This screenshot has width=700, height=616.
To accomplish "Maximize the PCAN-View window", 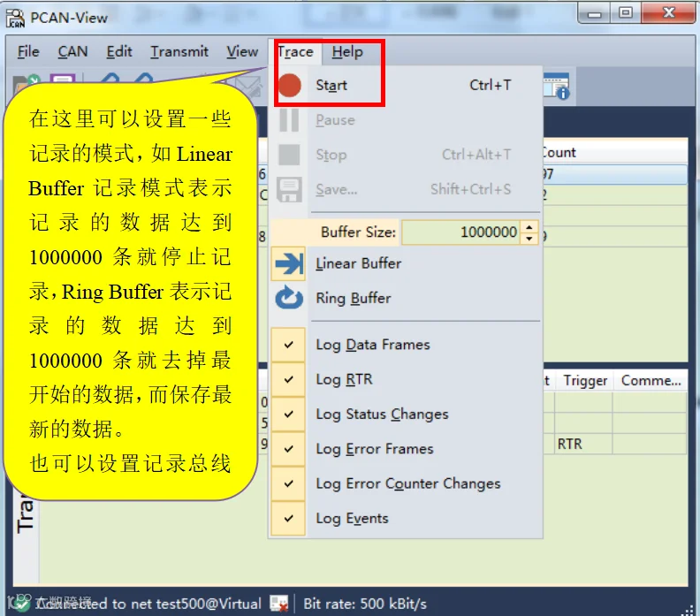I will coord(626,13).
